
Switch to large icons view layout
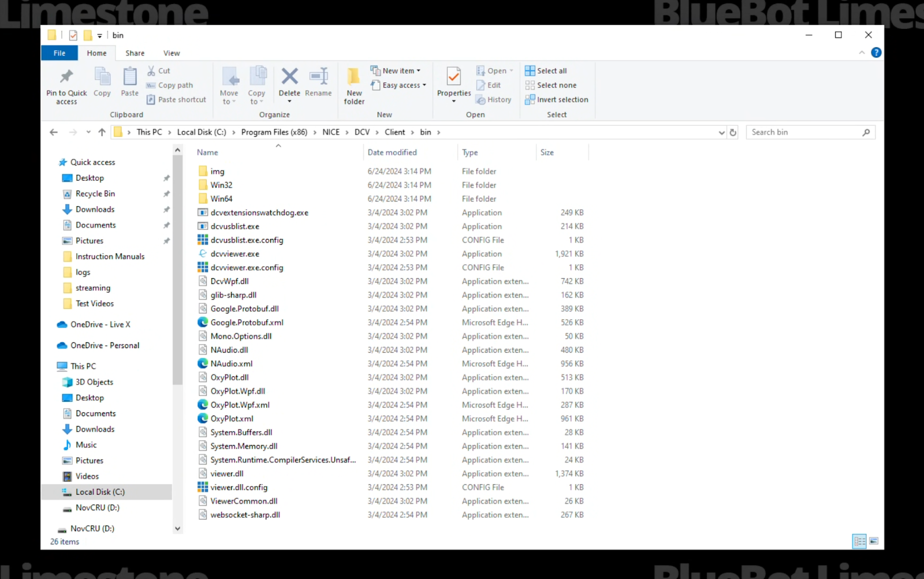tap(874, 541)
